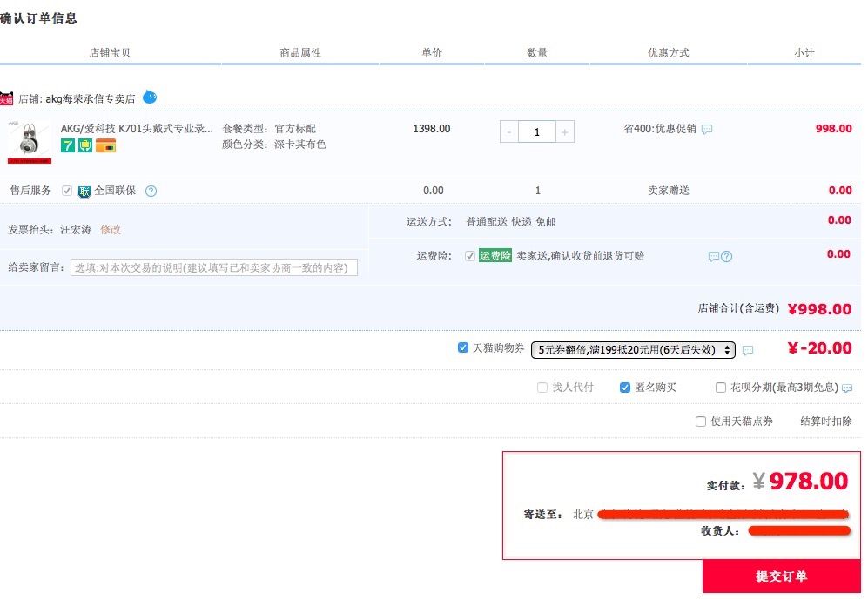Click the blue Wangwang chat icon beside the shop name
The width and height of the screenshot is (868, 600).
pyautogui.click(x=150, y=97)
